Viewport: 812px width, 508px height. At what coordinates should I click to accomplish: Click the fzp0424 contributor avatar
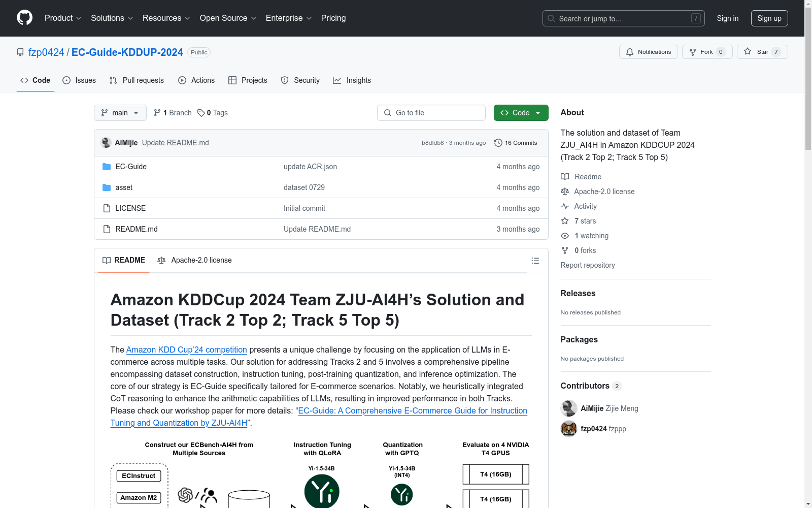[569, 429]
